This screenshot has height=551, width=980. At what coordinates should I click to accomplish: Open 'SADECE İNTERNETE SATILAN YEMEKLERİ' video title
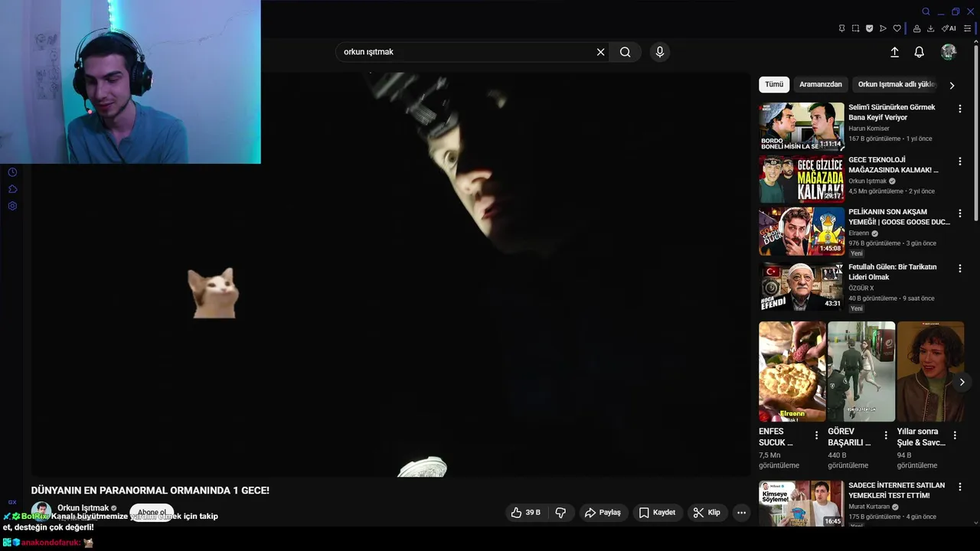[x=897, y=491]
